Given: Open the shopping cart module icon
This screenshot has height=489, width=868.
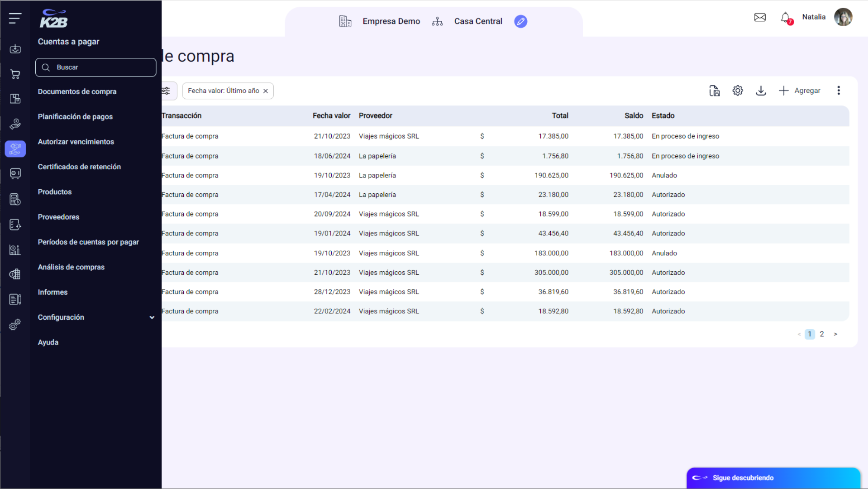Looking at the screenshot, I should point(15,74).
